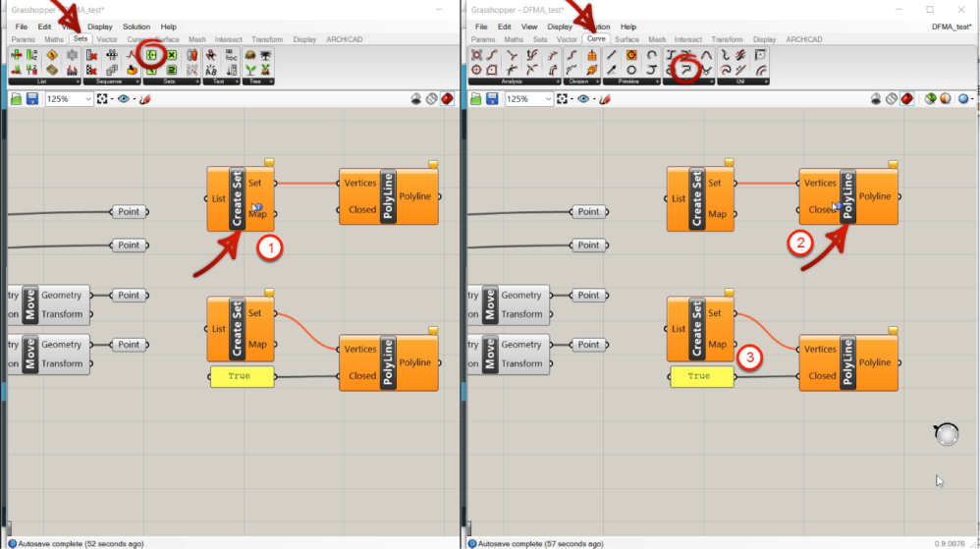Toggle preview eye in left window toolbar
The width and height of the screenshot is (980, 549).
(123, 99)
